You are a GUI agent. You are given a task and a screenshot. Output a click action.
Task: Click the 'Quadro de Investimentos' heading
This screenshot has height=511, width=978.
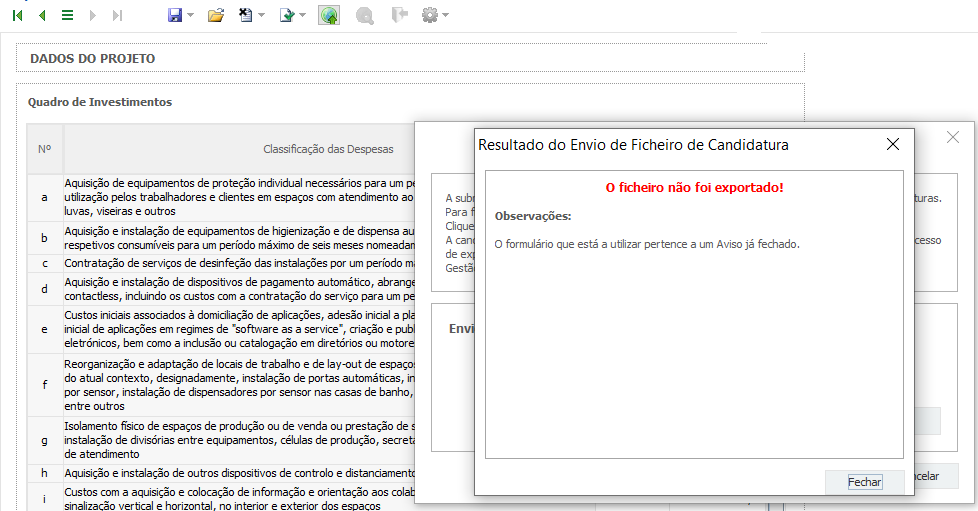point(100,102)
